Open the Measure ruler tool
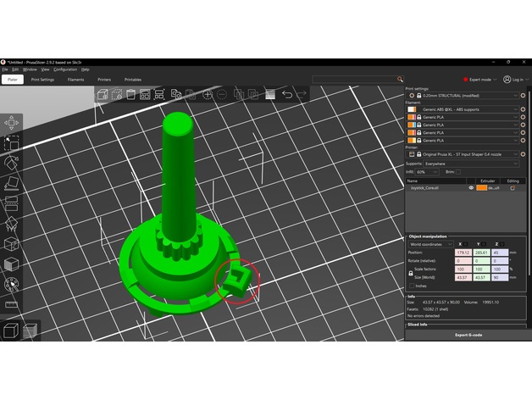Image resolution: width=532 pixels, height=400 pixels. click(12, 303)
